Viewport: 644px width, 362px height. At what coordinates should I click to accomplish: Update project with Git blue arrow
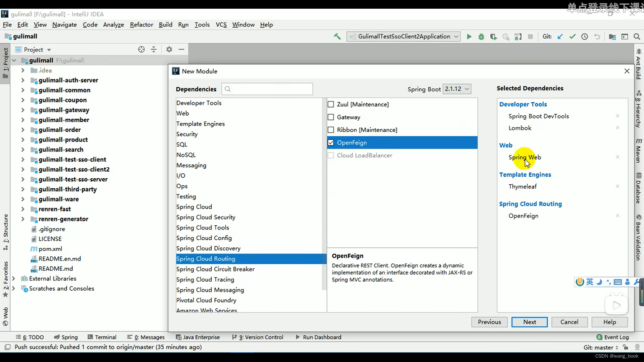560,37
